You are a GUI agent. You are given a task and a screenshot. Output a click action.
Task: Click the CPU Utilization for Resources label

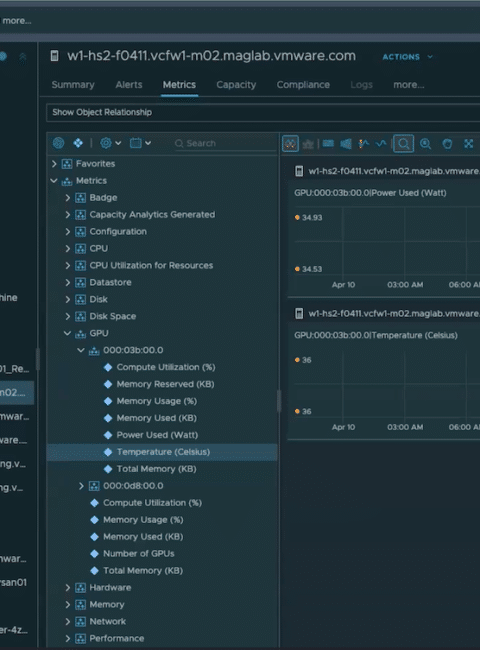coord(151,265)
